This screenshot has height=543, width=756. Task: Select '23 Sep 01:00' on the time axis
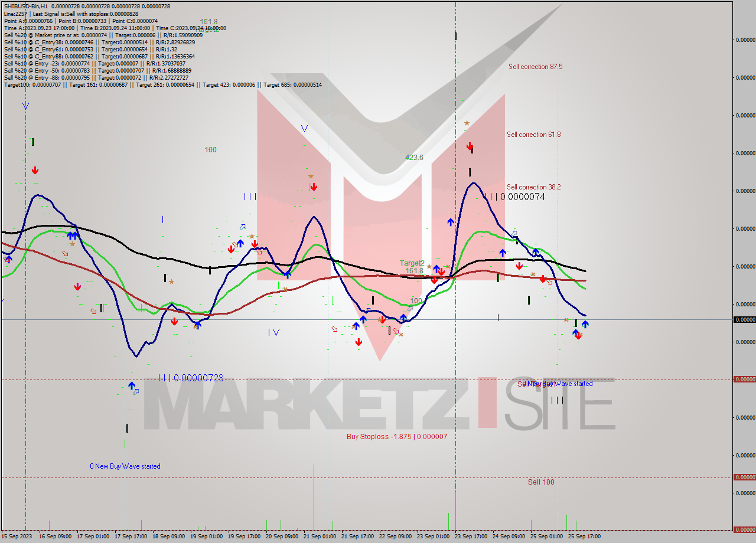(x=433, y=537)
